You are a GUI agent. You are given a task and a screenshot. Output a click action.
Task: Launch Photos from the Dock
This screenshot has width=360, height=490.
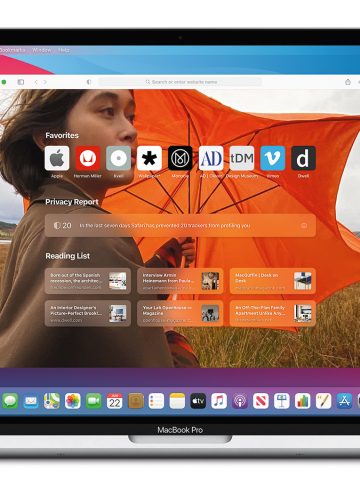(73, 401)
